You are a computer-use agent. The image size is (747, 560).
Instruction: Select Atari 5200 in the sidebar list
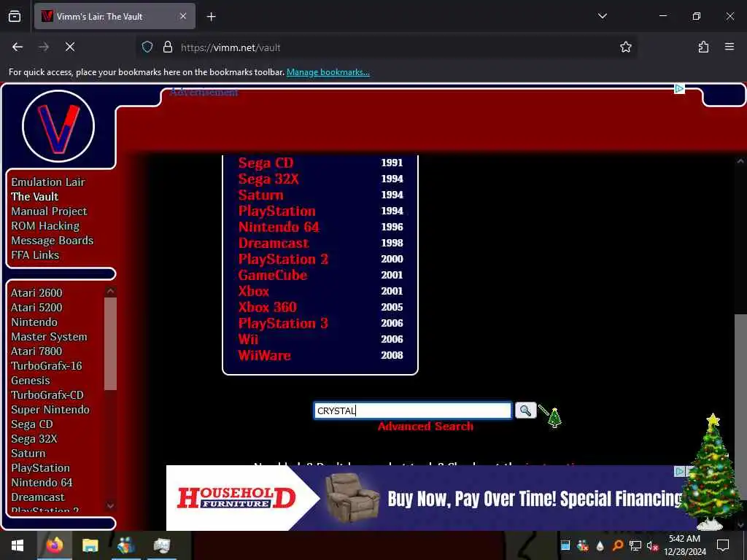[36, 308]
